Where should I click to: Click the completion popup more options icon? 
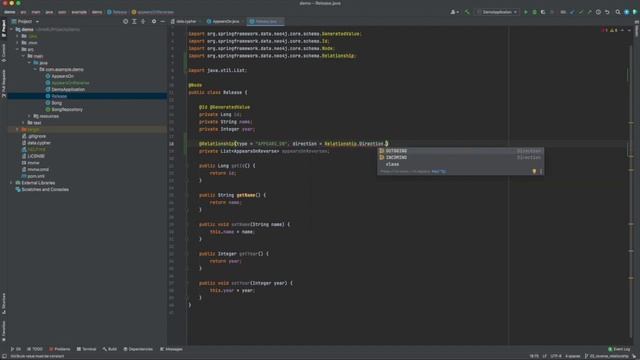[x=541, y=171]
